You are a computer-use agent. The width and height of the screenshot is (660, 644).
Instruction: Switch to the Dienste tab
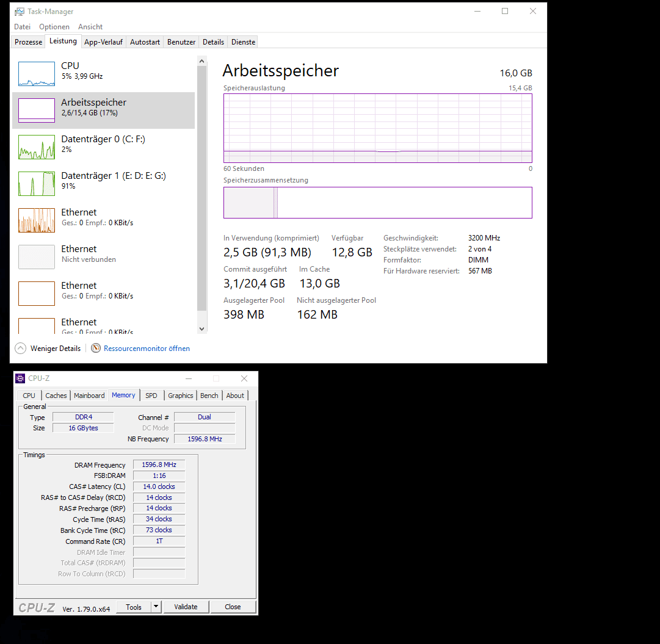[243, 42]
